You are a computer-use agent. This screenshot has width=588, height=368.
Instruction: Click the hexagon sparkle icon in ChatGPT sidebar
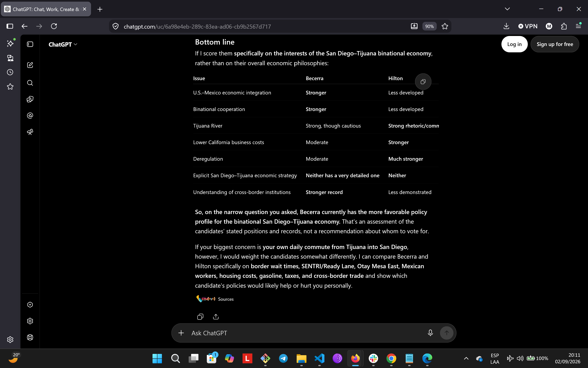(30, 305)
